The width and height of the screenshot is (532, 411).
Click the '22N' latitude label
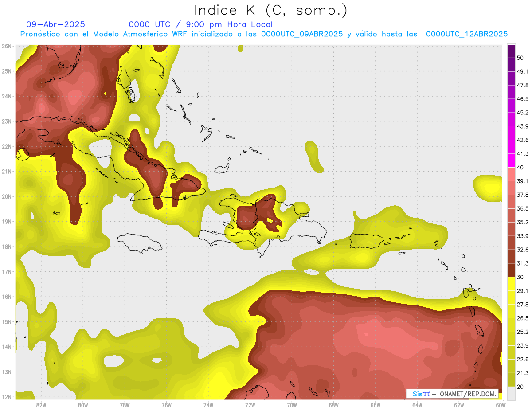click(6, 146)
